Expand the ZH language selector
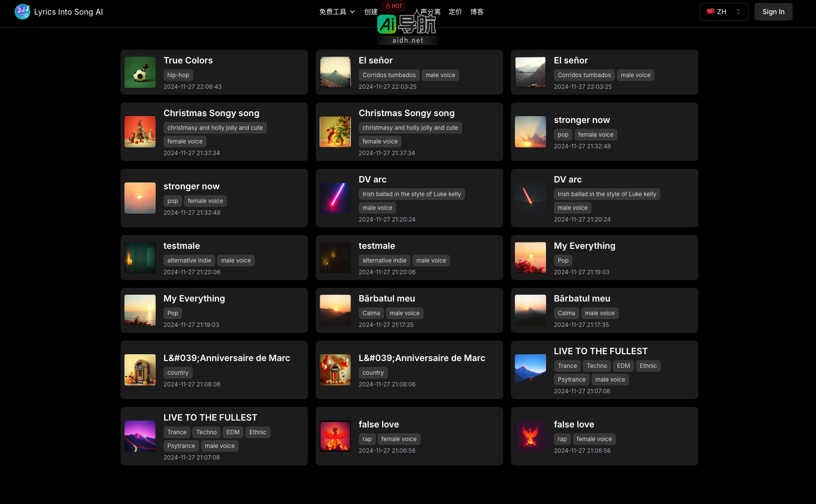The height and width of the screenshot is (504, 816). pos(723,12)
